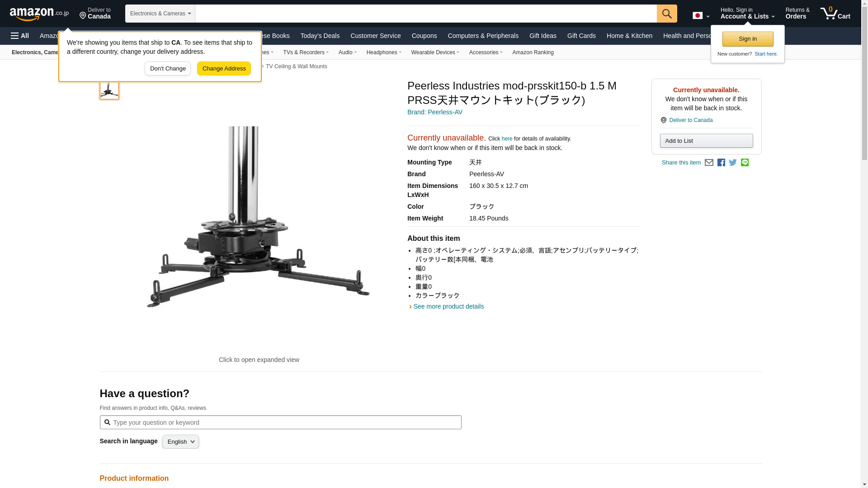Click the yellow Sign in button
The width and height of the screenshot is (868, 488).
point(747,39)
